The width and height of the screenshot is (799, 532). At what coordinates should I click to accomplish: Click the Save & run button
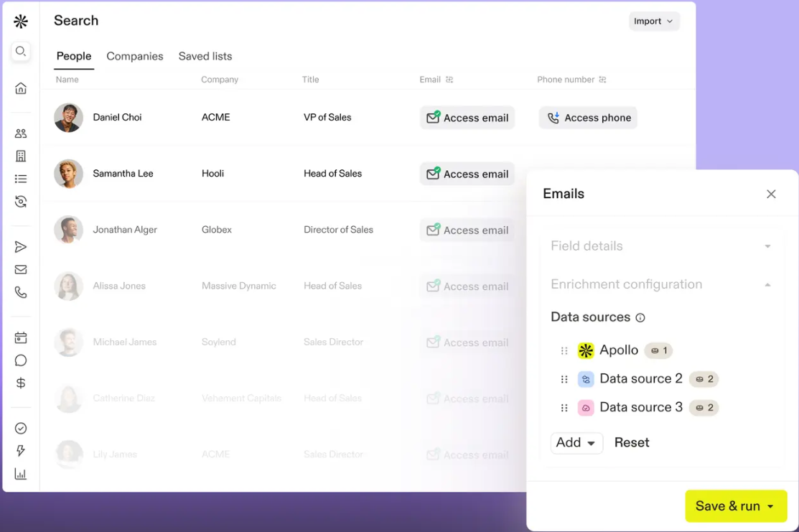[736, 506]
